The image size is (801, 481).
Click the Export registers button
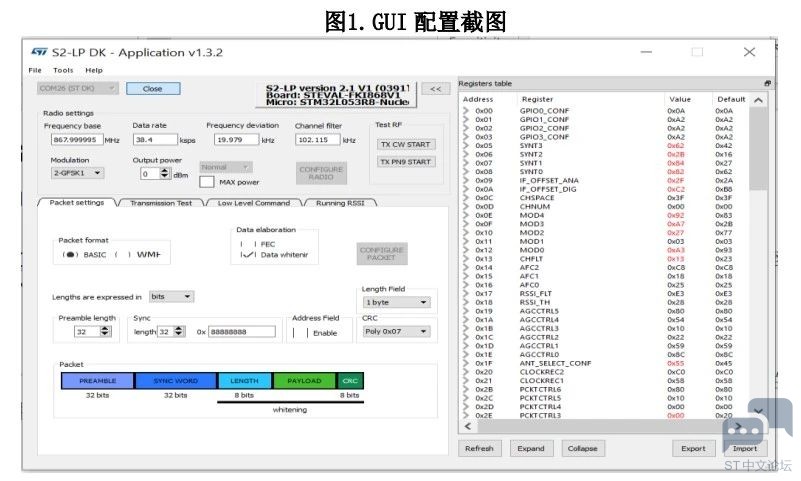tap(693, 448)
